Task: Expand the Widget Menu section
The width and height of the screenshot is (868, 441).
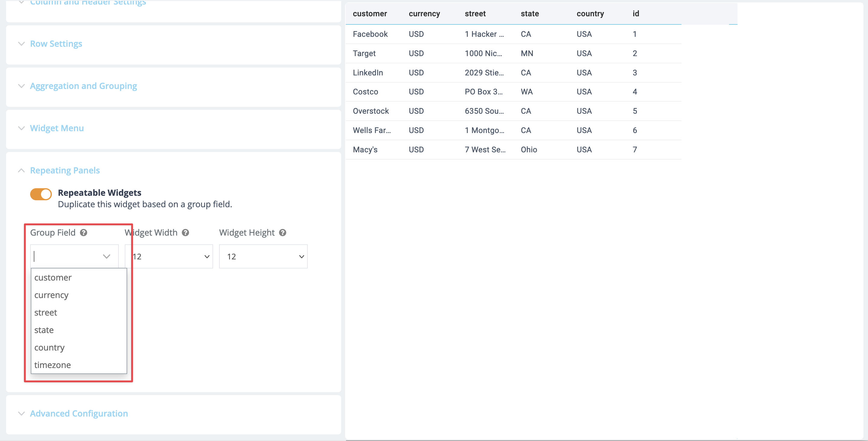Action: [57, 128]
